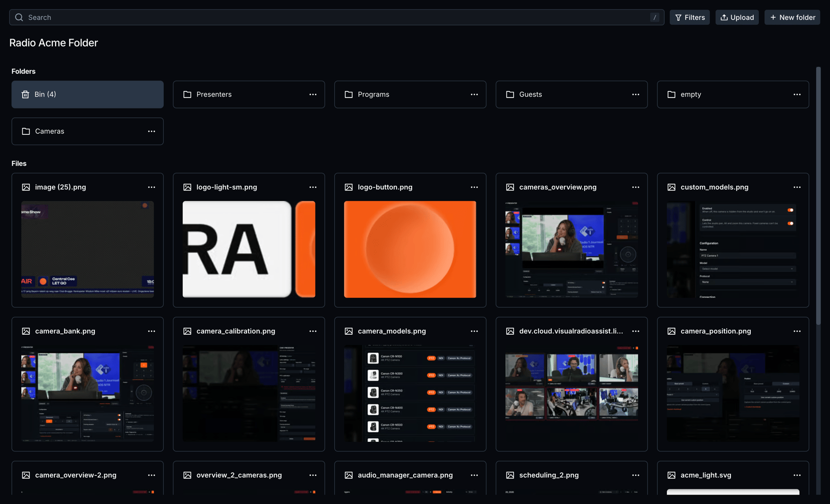830x504 pixels.
Task: Open more options for camera_position.png
Action: (x=797, y=331)
